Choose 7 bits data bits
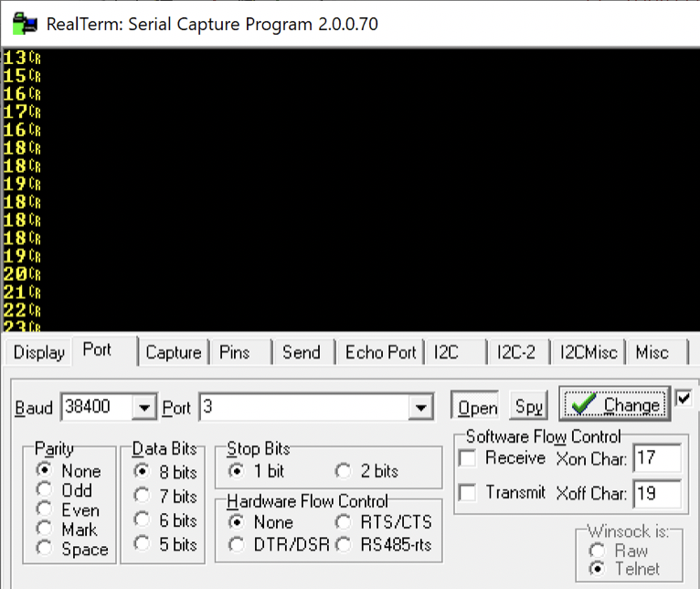700x589 pixels. [142, 497]
